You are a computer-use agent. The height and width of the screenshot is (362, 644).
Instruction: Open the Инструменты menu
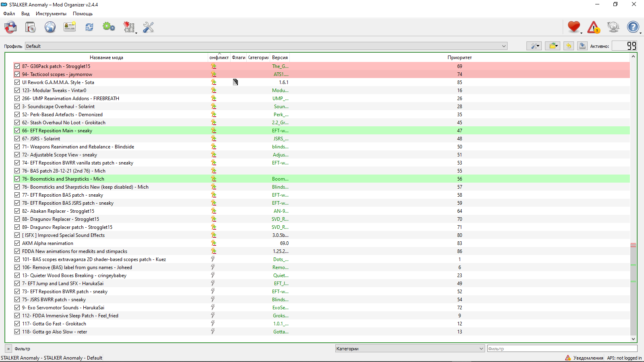[x=51, y=13]
